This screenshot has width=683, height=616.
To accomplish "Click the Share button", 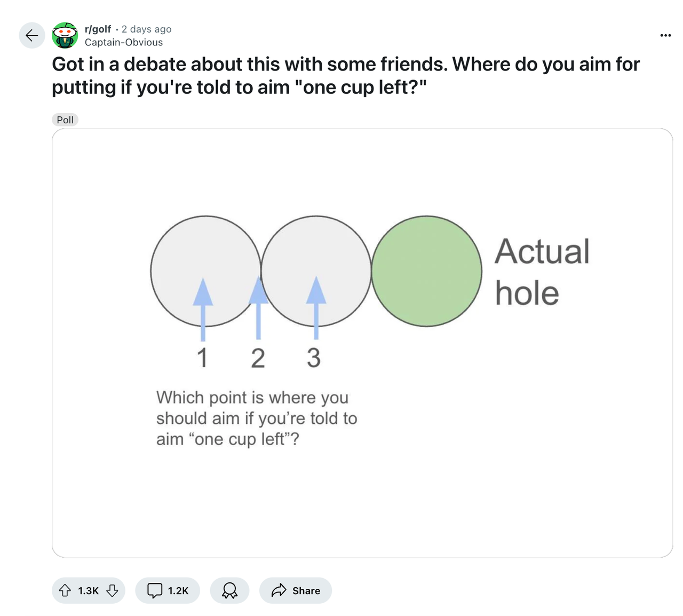I will tap(296, 590).
